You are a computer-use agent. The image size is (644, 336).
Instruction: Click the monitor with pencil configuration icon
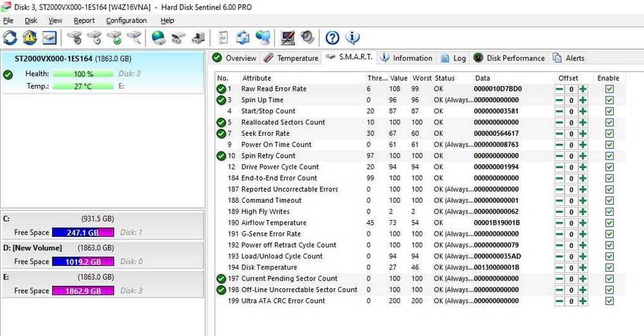point(288,38)
